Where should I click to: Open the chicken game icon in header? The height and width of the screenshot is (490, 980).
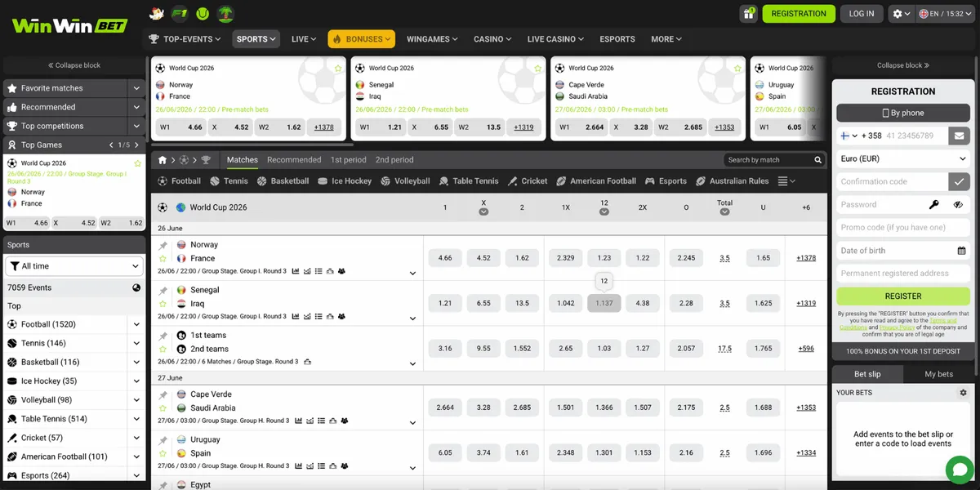point(158,14)
